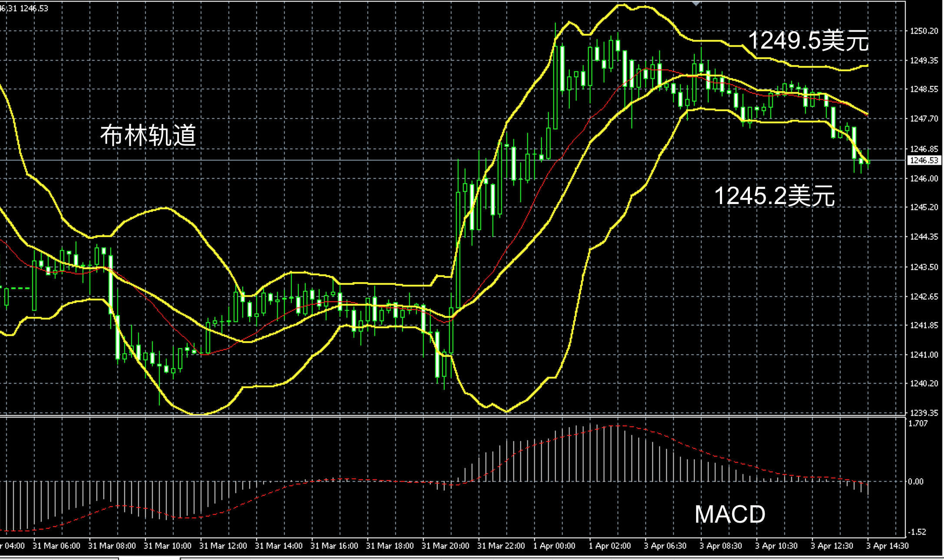Click the 1250.20 price axis label
Image resolution: width=944 pixels, height=560 pixels.
point(924,31)
